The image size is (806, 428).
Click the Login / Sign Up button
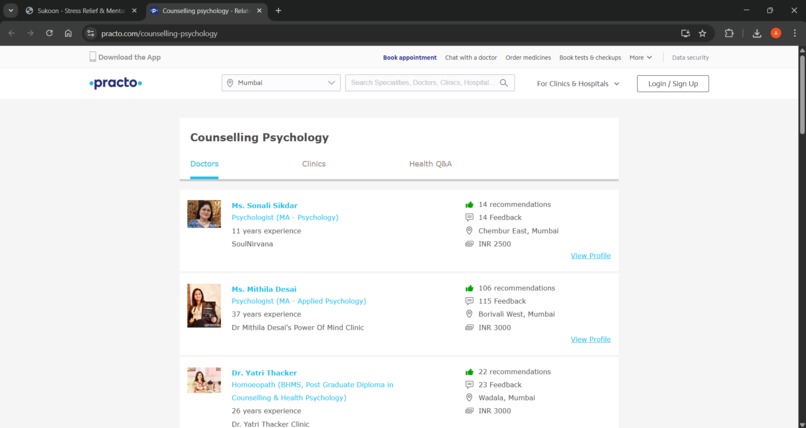(672, 84)
